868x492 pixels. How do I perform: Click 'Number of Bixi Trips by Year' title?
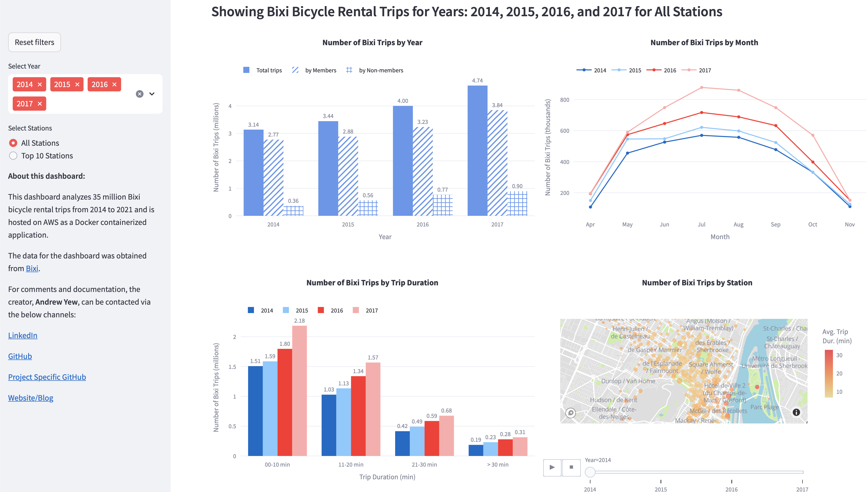(x=372, y=43)
